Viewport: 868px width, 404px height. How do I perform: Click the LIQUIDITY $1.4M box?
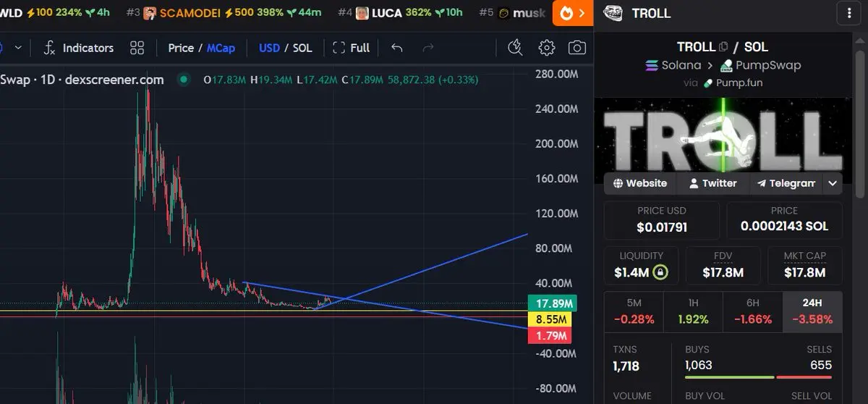641,265
